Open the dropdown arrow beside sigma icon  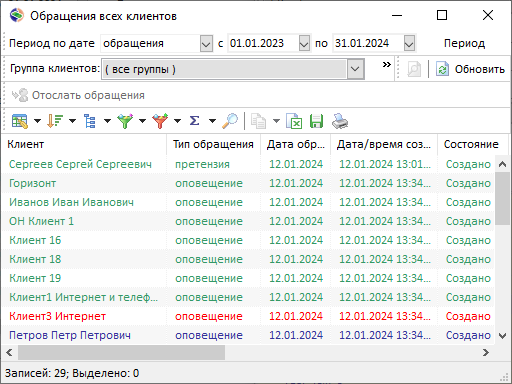coord(213,121)
